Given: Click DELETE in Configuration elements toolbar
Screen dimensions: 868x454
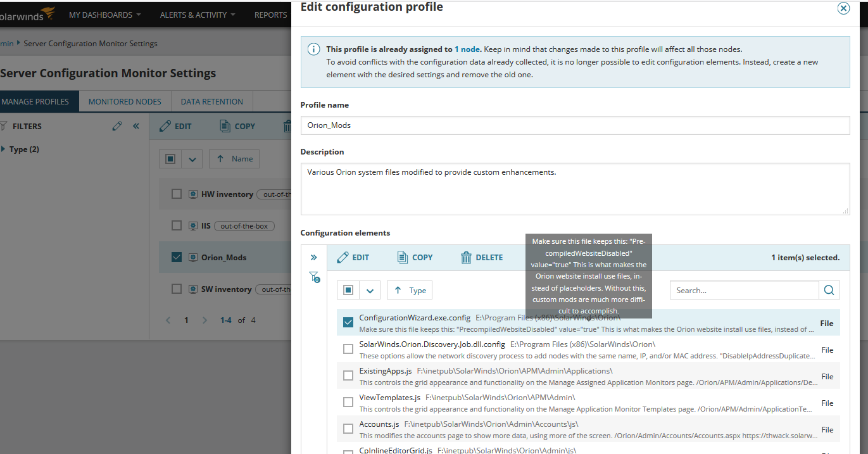Looking at the screenshot, I should 482,257.
